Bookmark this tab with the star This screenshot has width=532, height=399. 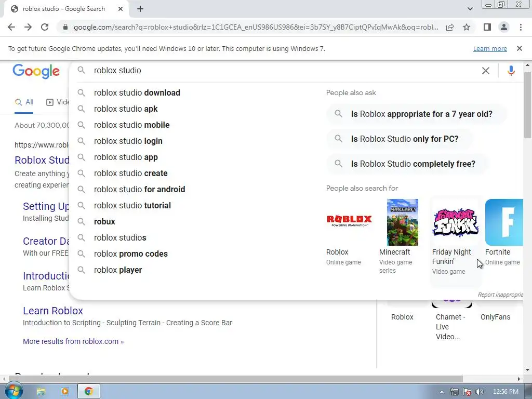click(x=467, y=27)
